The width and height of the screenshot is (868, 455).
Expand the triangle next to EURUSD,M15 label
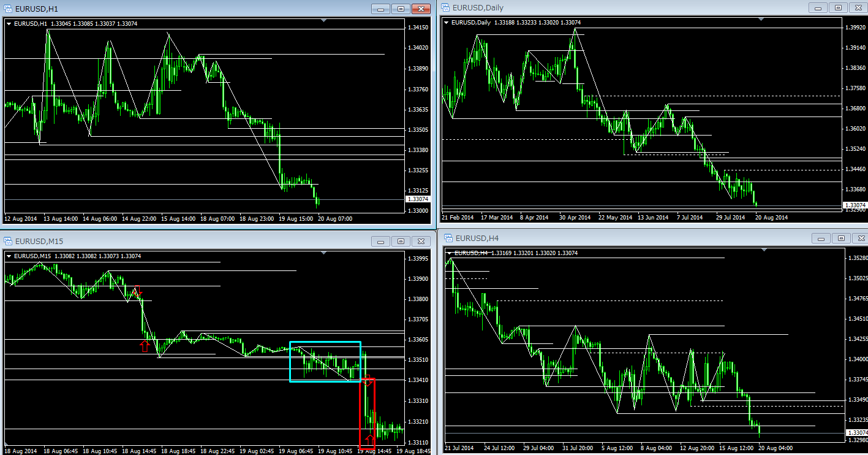coord(9,256)
